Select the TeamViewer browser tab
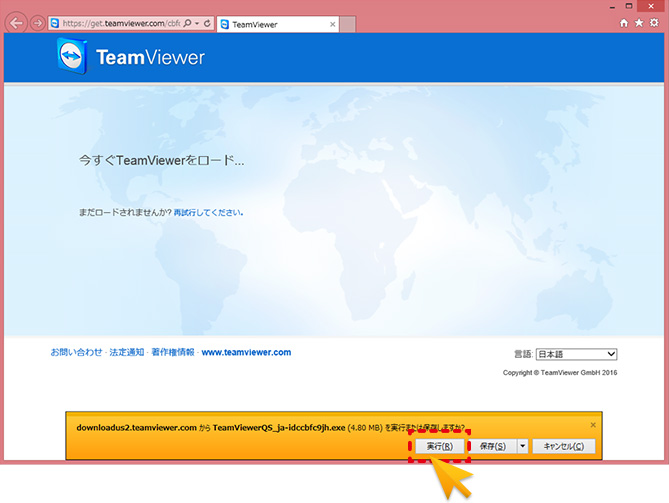 click(278, 24)
